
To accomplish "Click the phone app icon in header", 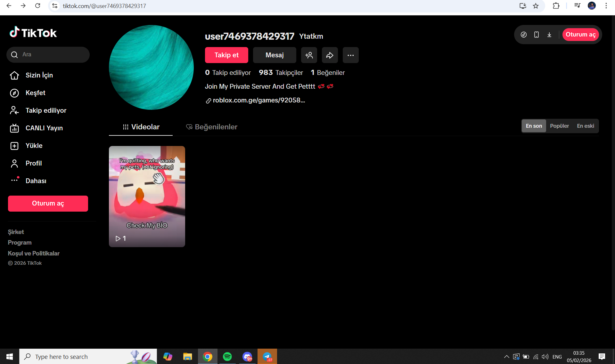I will 537,35.
